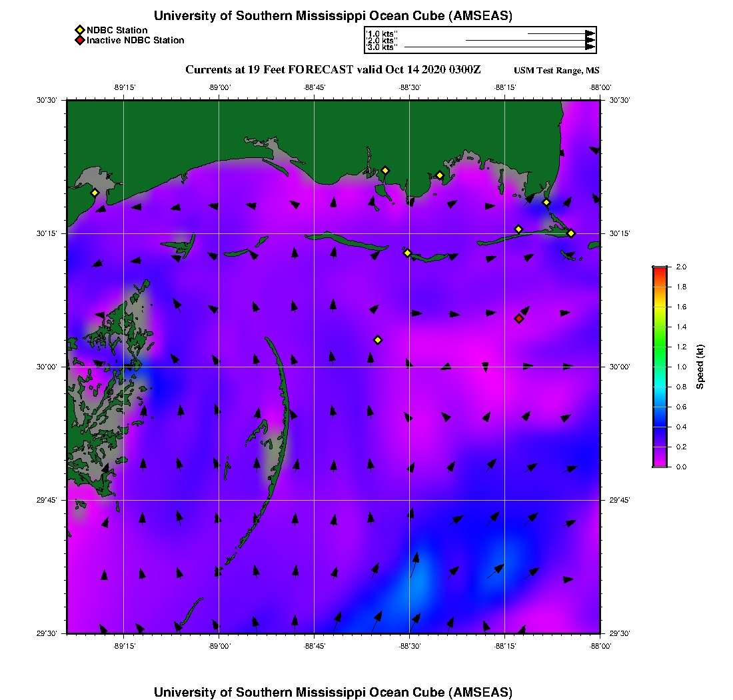Image resolution: width=733 pixels, height=700 pixels.
Task: Select the red inactive NDBC station on map
Action: [x=519, y=319]
